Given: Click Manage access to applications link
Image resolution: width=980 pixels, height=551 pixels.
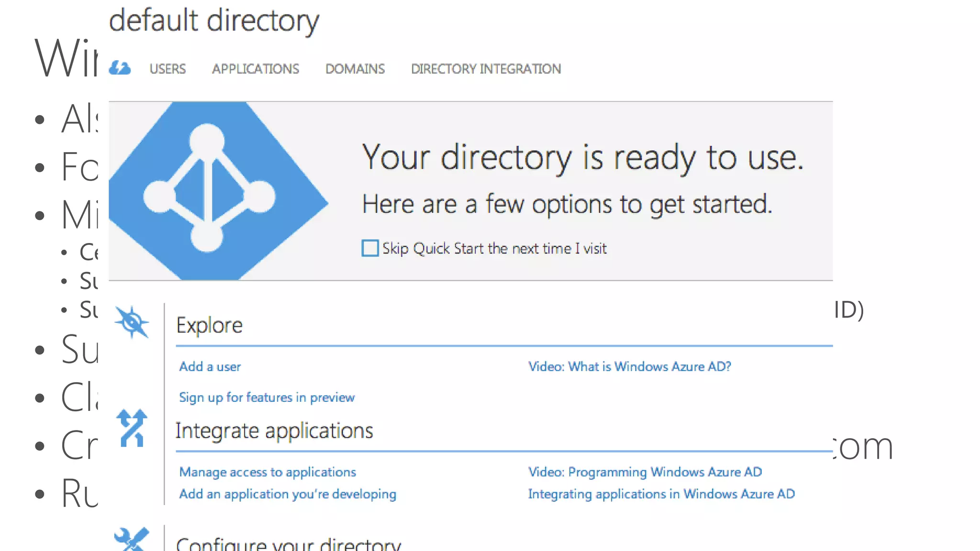Looking at the screenshot, I should coord(267,472).
